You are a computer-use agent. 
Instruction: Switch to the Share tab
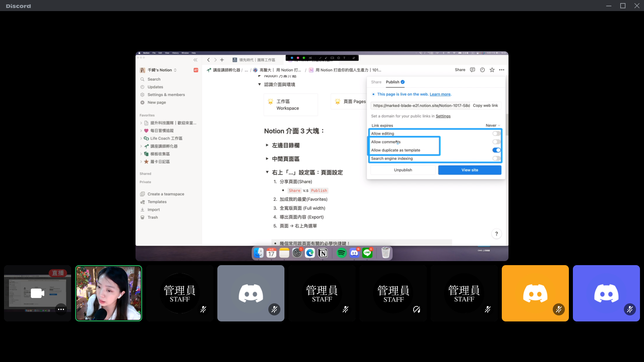click(x=376, y=82)
